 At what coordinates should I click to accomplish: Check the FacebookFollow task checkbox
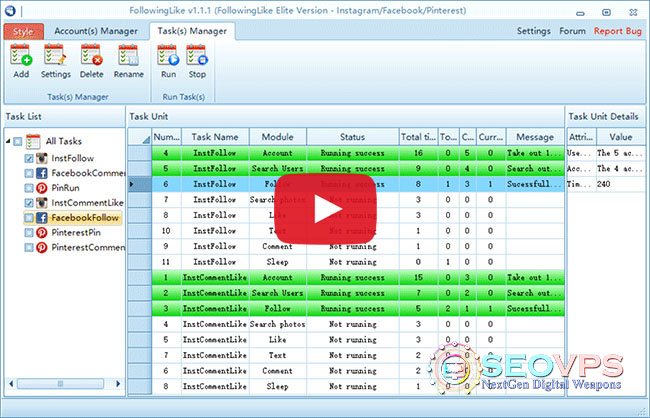pyautogui.click(x=29, y=218)
